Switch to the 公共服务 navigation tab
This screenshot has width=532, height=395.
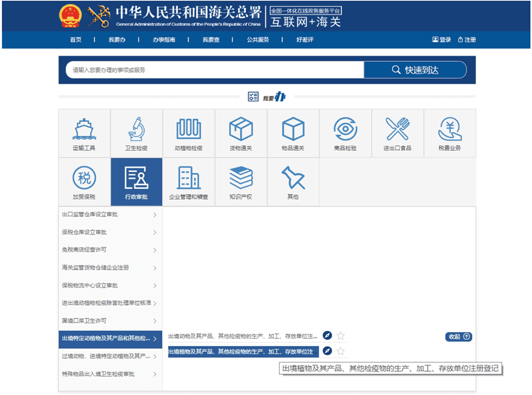[x=259, y=39]
